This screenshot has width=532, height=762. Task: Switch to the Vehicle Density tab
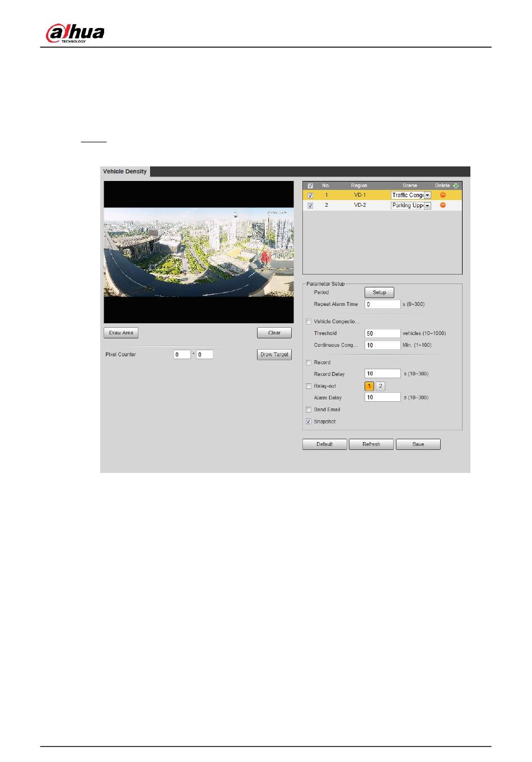[x=125, y=171]
